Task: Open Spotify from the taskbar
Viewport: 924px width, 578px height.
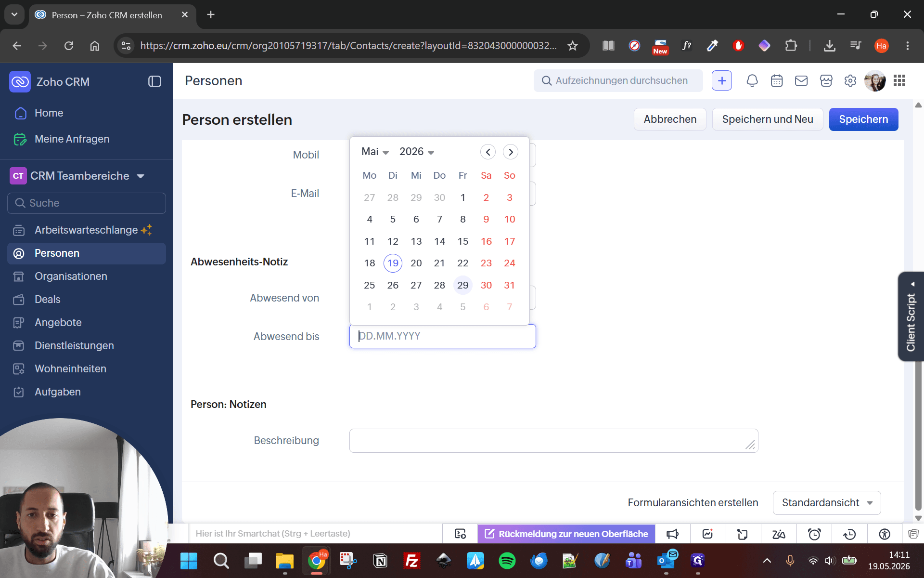Action: [x=507, y=561]
